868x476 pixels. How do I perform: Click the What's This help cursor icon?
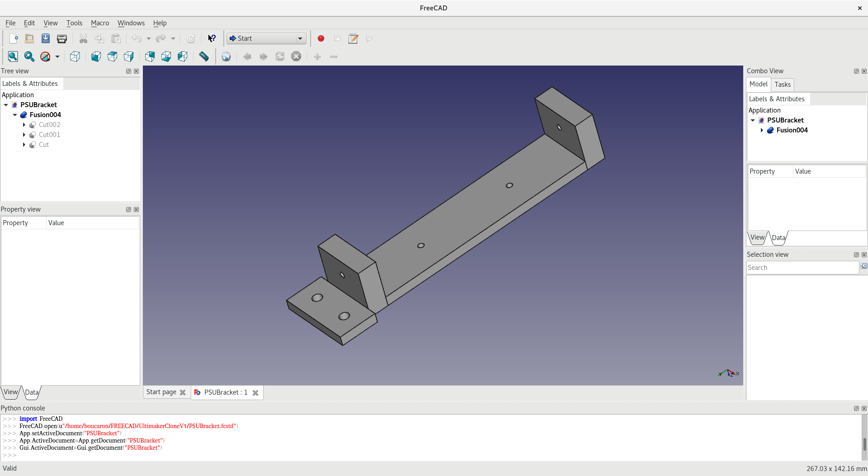(x=212, y=39)
